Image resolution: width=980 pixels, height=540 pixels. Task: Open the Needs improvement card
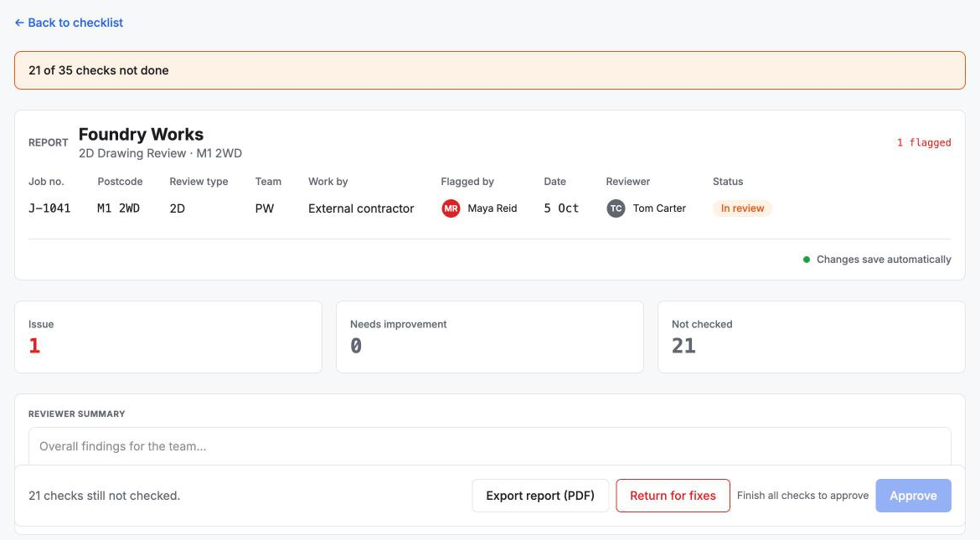pos(489,337)
